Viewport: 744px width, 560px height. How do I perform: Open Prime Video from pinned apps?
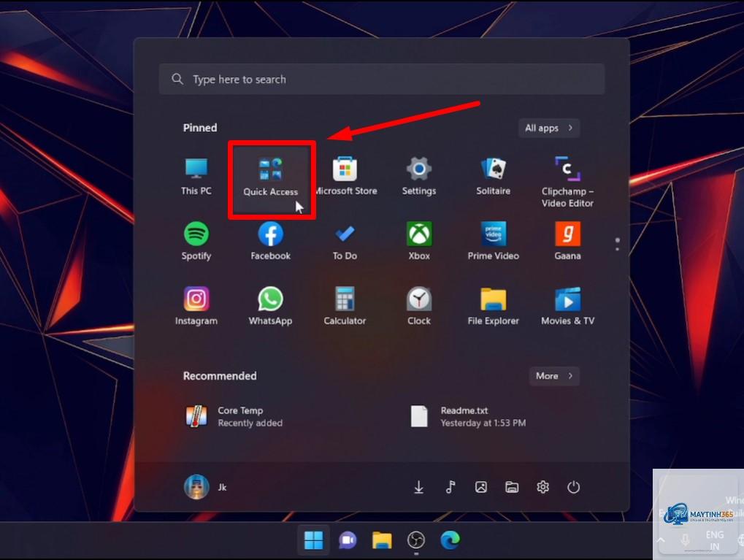[x=494, y=242]
